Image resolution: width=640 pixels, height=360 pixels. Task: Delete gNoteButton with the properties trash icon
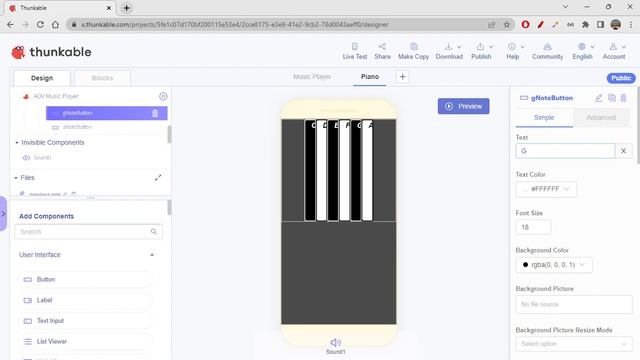point(623,98)
